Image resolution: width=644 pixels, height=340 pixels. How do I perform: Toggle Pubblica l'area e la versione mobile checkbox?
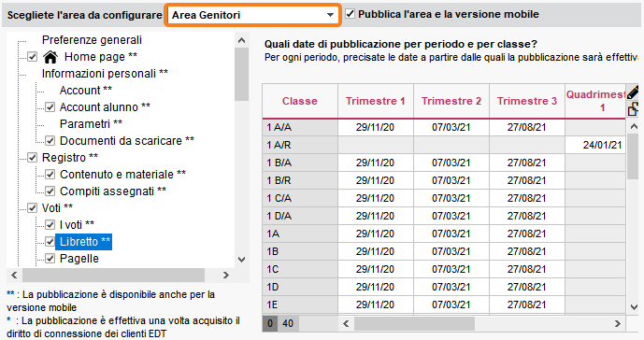click(350, 14)
